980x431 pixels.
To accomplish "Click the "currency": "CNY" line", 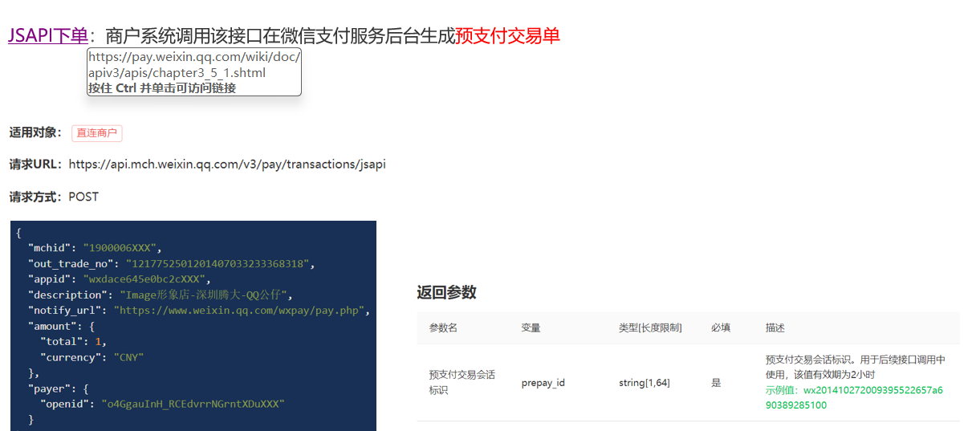I will [92, 357].
